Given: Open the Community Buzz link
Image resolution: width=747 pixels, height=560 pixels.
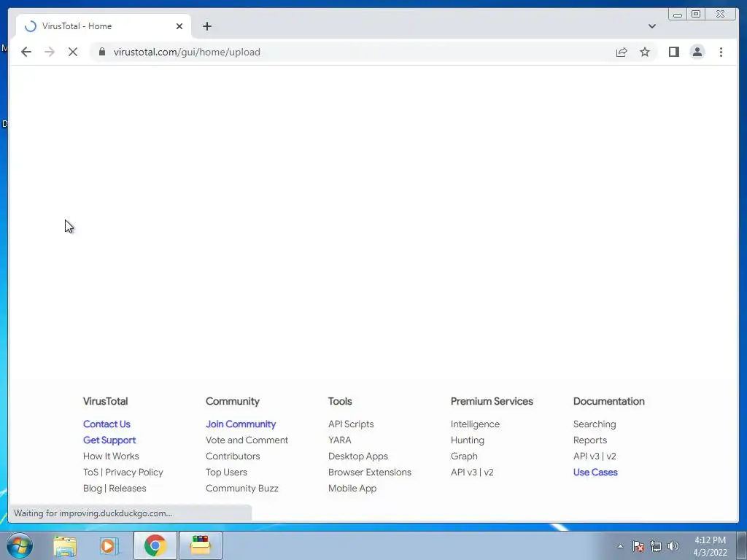Looking at the screenshot, I should (242, 488).
